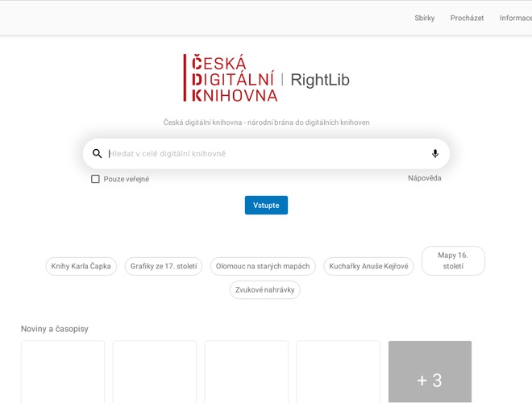Choose Olomouc na starých mapách chip
The height and width of the screenshot is (403, 532).
[263, 266]
